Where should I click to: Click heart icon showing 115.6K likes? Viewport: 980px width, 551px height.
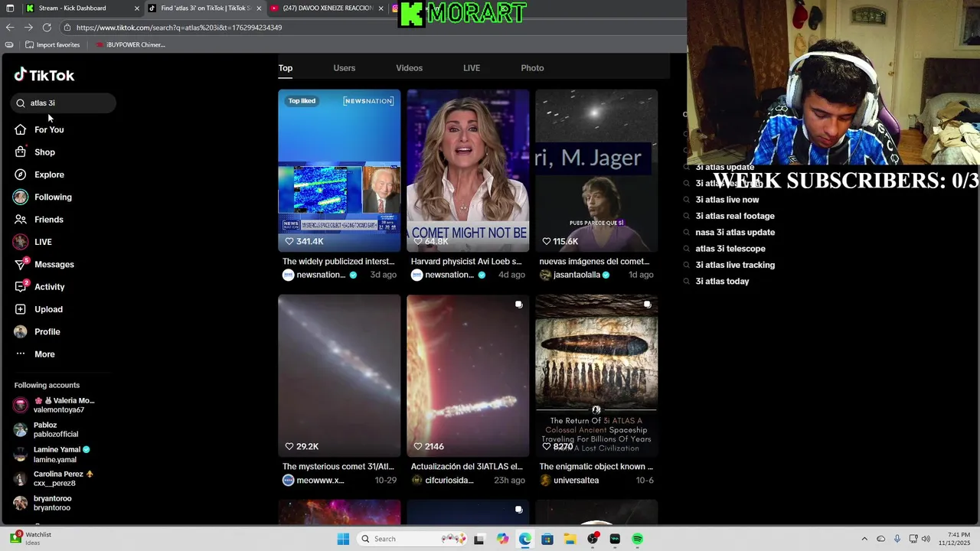coord(547,241)
